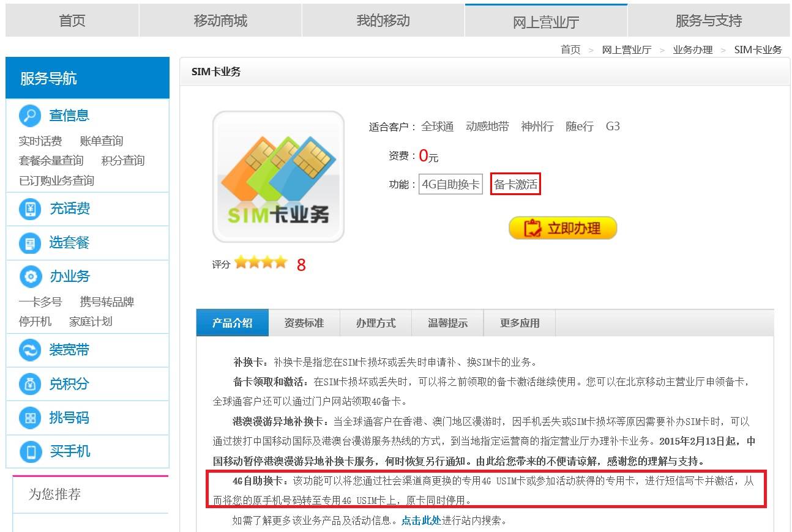Click the 选套餐 heading text
This screenshot has height=532, width=792.
point(69,243)
